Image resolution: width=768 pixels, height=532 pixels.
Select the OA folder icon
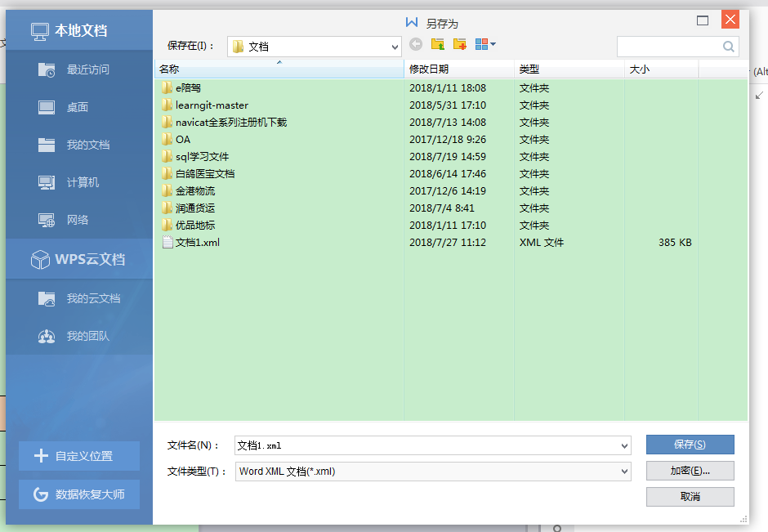(167, 140)
